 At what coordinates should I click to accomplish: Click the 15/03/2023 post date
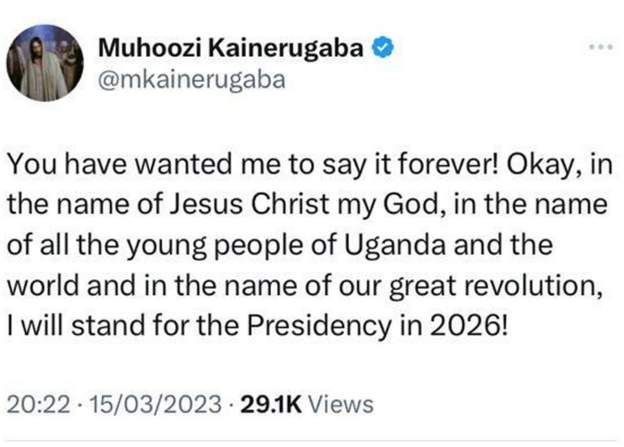pyautogui.click(x=150, y=405)
